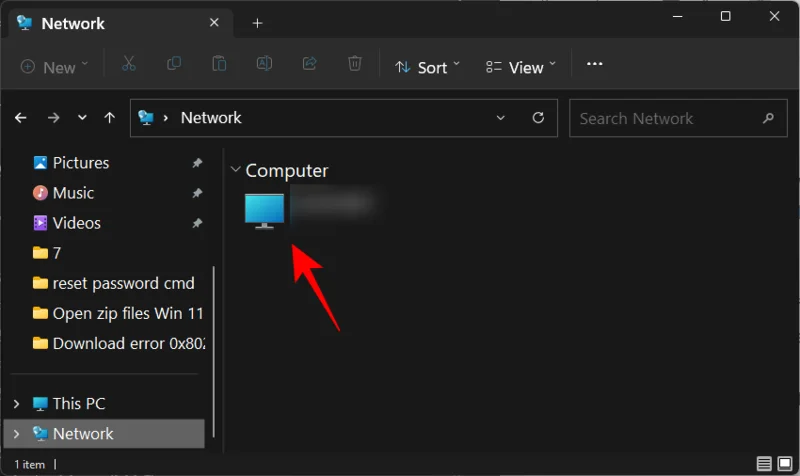Close the Network tab
The height and width of the screenshot is (476, 800).
click(214, 22)
